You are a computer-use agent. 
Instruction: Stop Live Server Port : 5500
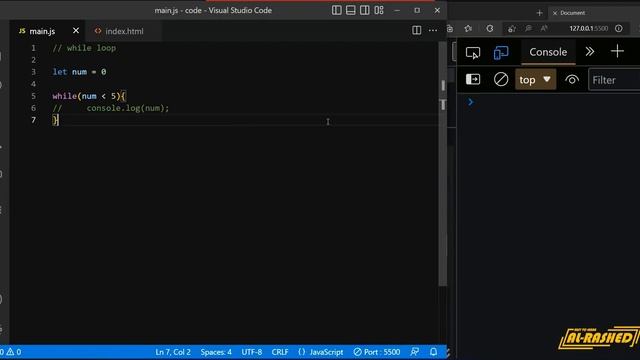[x=376, y=352]
